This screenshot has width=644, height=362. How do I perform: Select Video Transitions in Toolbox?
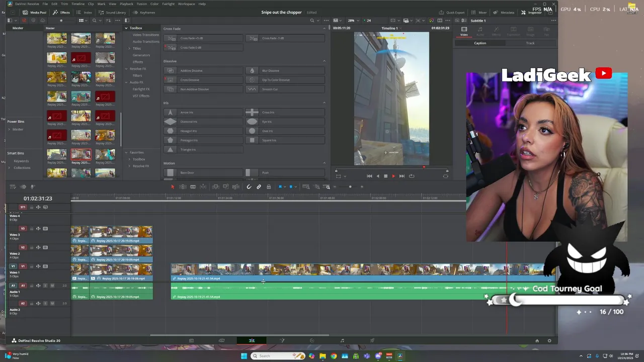[145, 35]
